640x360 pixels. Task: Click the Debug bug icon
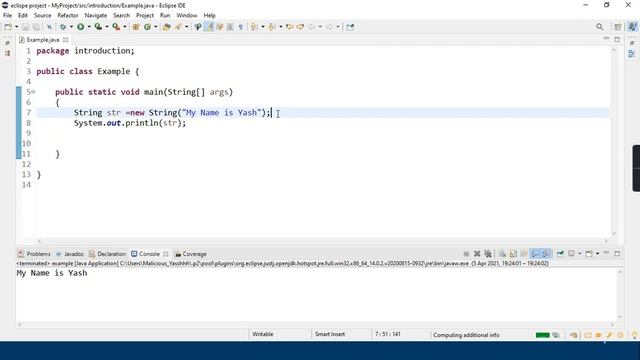pyautogui.click(x=63, y=27)
